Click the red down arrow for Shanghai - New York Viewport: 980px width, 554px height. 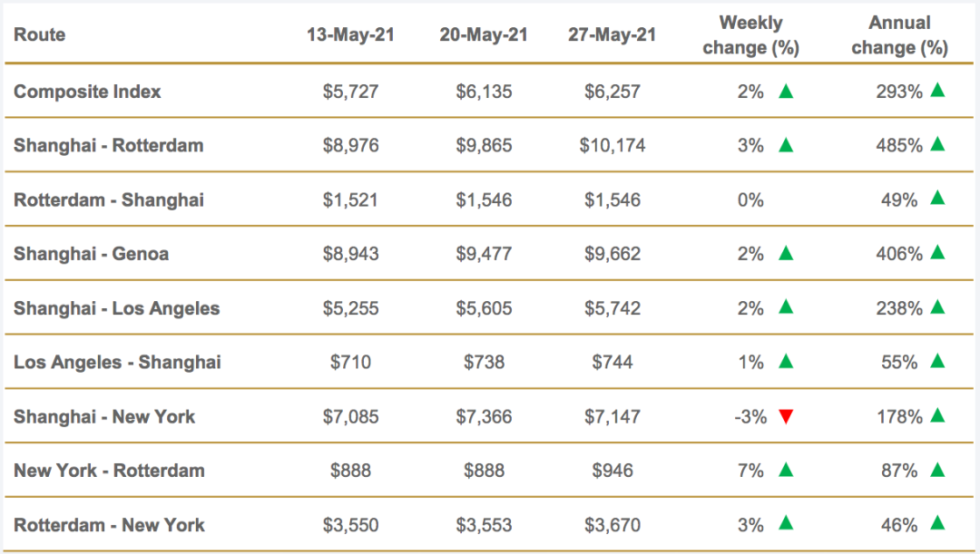click(786, 417)
